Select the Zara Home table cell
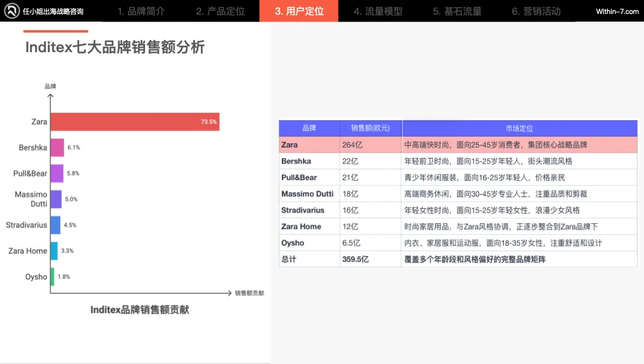 [309, 227]
